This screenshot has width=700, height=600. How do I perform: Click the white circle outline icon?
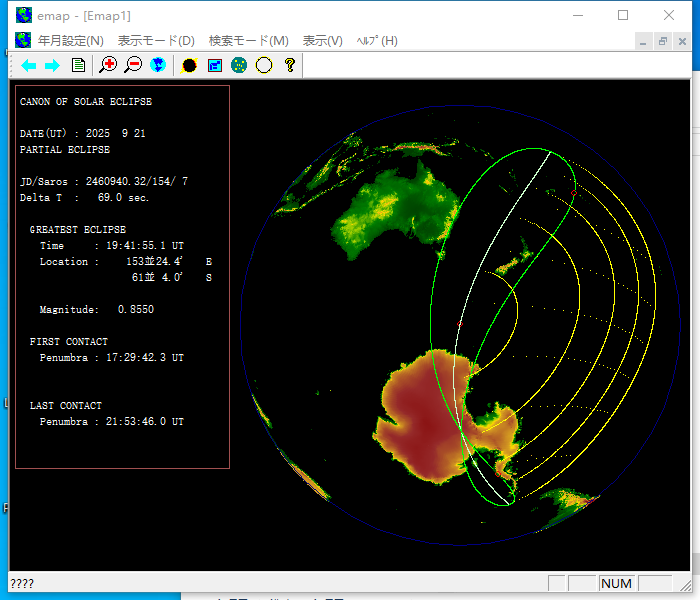(x=264, y=65)
